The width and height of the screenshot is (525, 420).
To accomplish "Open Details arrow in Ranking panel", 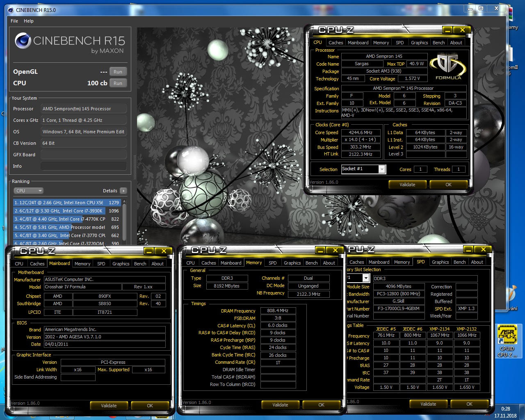I will tap(123, 191).
